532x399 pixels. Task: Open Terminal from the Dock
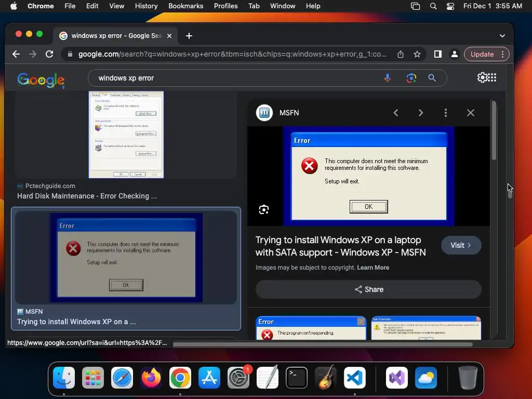click(x=297, y=378)
